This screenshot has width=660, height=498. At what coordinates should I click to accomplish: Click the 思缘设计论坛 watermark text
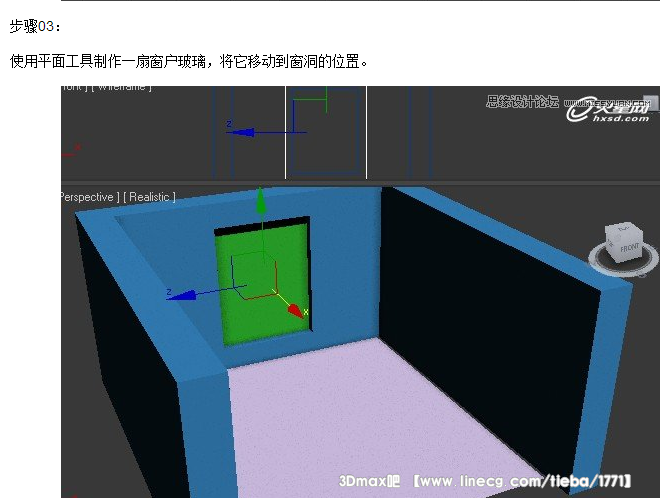point(521,102)
